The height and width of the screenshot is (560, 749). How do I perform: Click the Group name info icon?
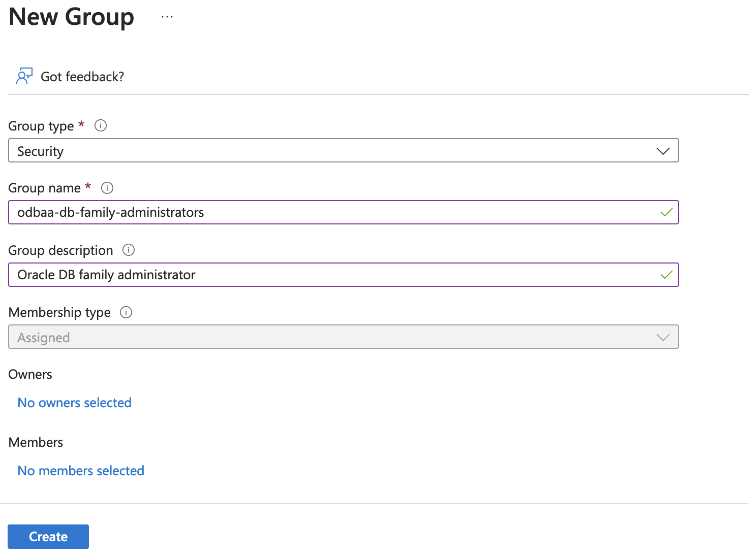[x=107, y=188]
